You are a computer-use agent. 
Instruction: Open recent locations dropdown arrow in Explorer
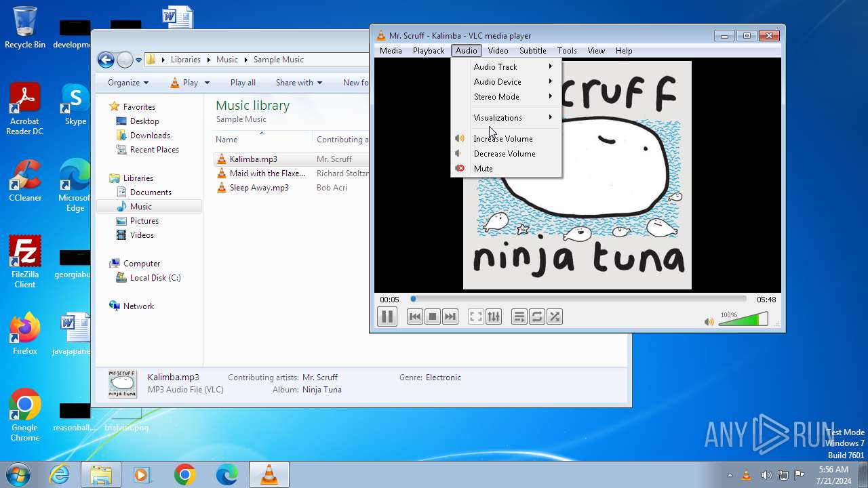pos(138,60)
